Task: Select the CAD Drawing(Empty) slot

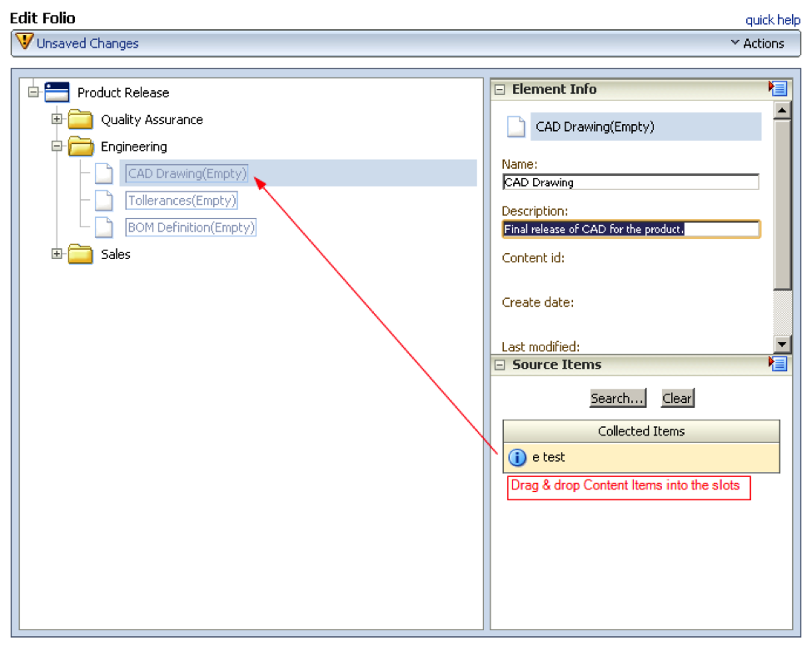Action: [x=187, y=173]
